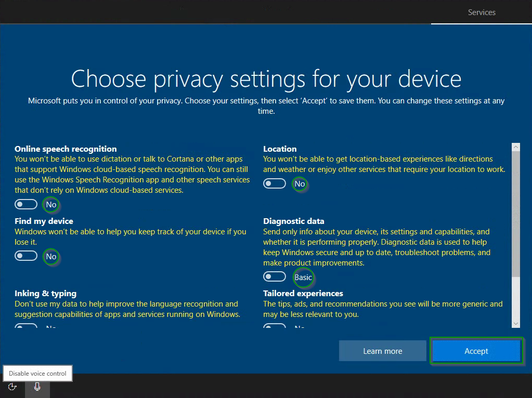Click the Diagnostic data heading
The height and width of the screenshot is (398, 532).
click(293, 221)
